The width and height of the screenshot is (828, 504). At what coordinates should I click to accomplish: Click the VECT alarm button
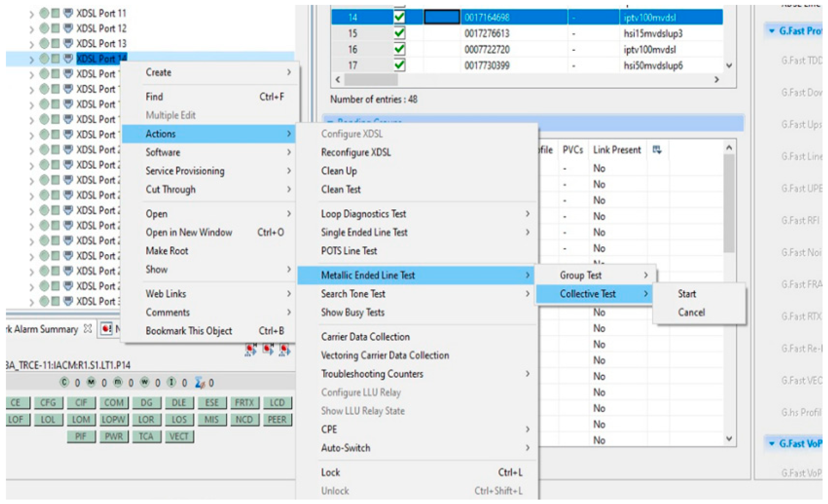pyautogui.click(x=179, y=436)
